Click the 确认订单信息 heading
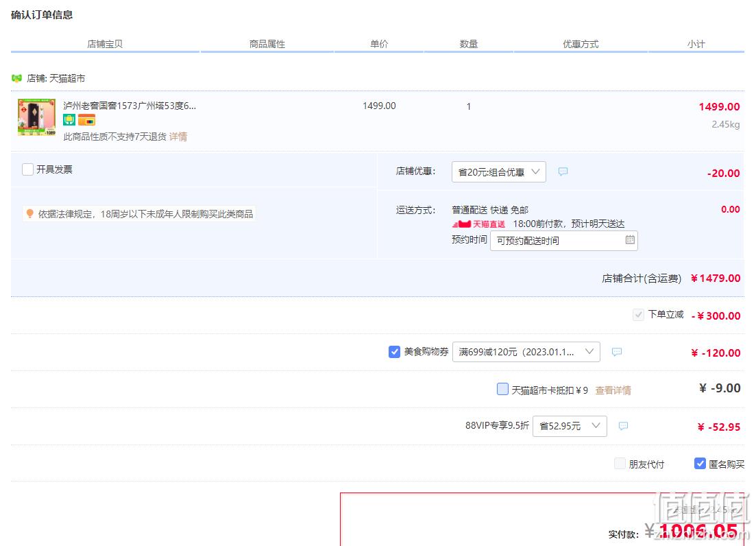The width and height of the screenshot is (756, 546). coord(42,15)
